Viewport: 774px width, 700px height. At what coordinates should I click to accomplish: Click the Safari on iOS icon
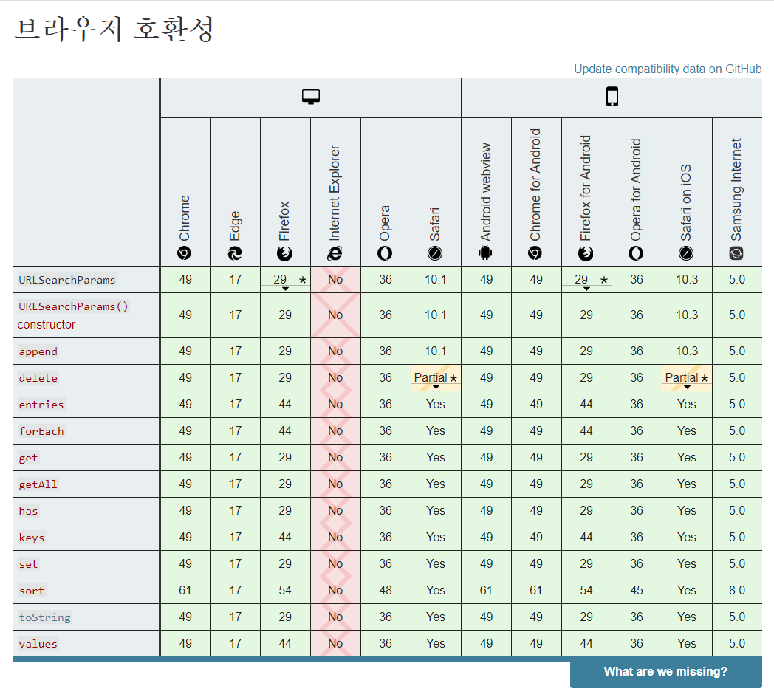click(x=686, y=254)
